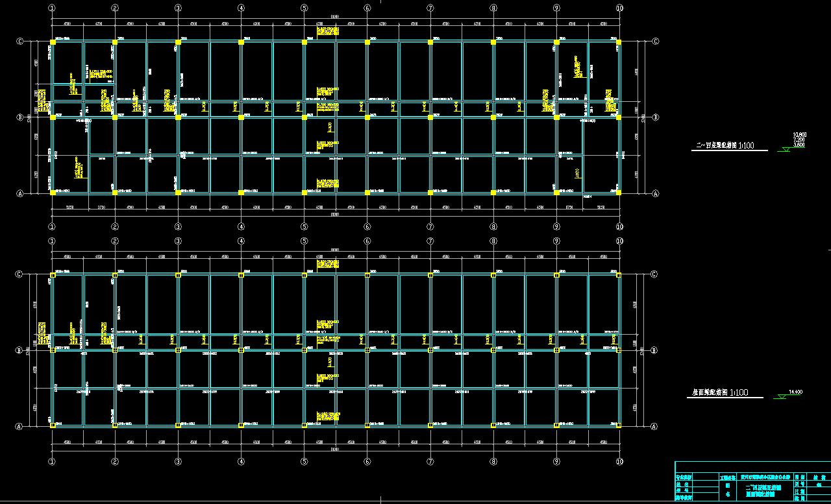Select axis bubble B right of upper plan
Screen dimensions: 831x504
655,117
